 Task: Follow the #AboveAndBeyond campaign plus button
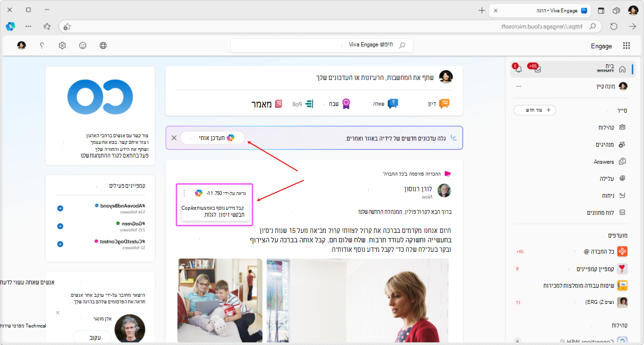(60, 208)
